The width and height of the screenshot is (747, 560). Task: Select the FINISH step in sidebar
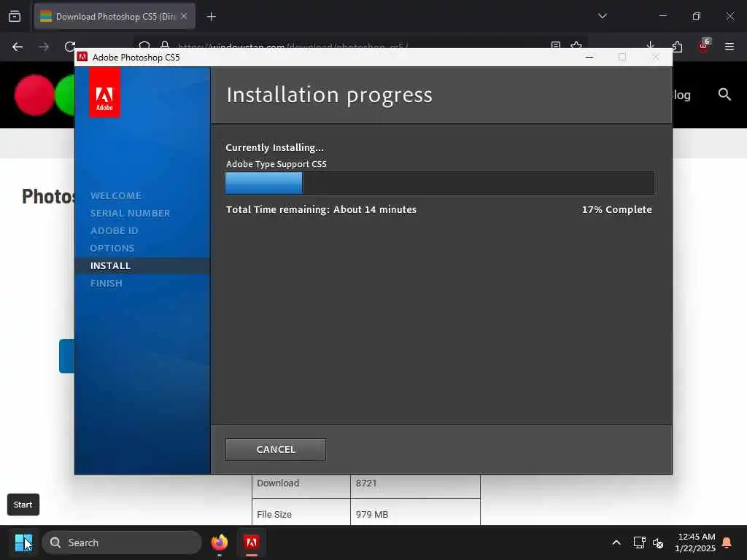coord(107,284)
